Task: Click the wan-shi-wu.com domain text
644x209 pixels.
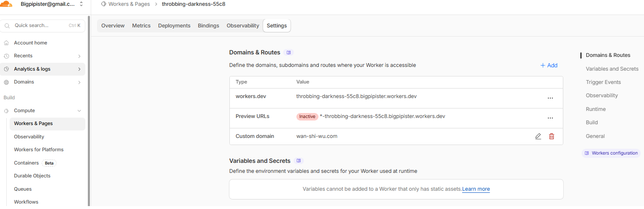Action: pyautogui.click(x=317, y=136)
